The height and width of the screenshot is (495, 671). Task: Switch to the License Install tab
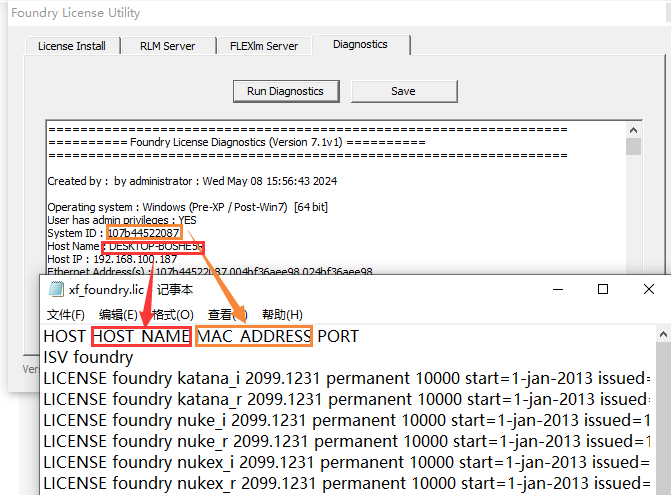tap(72, 46)
